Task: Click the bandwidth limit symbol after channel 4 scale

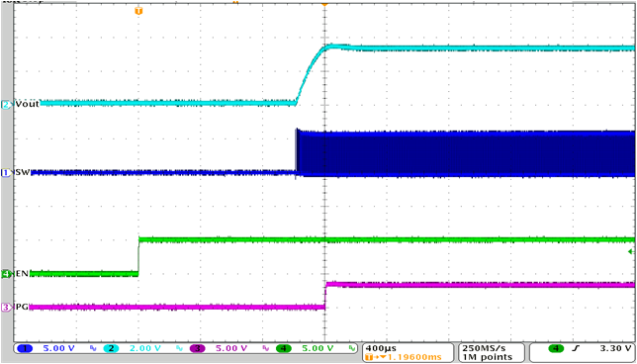Action: (351, 348)
